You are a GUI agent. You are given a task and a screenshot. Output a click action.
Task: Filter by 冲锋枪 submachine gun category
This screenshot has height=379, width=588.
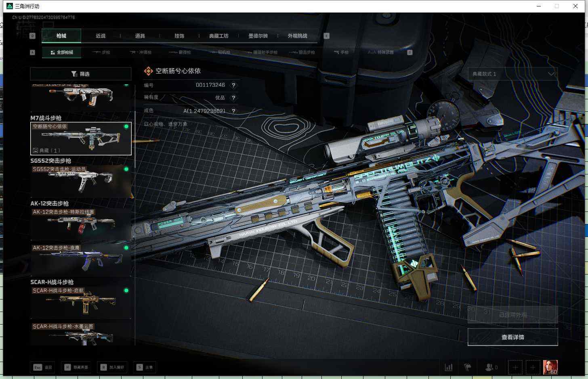click(141, 52)
